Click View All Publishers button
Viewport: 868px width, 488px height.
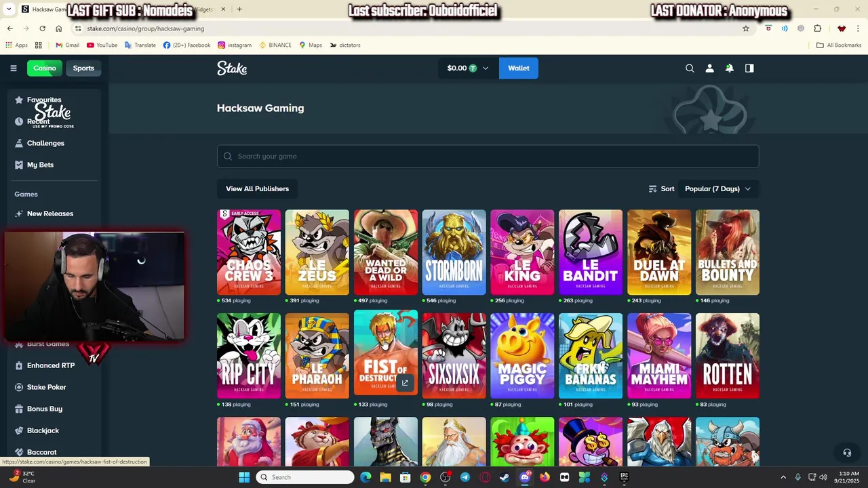pos(257,188)
